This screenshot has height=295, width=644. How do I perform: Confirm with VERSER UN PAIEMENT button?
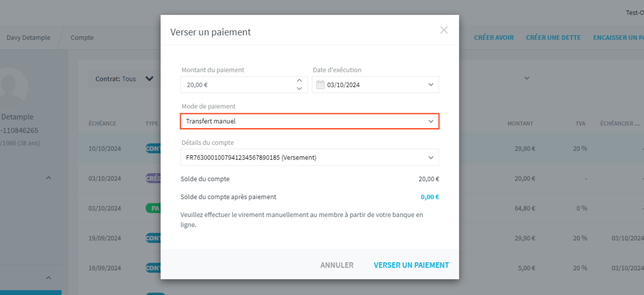click(x=411, y=265)
